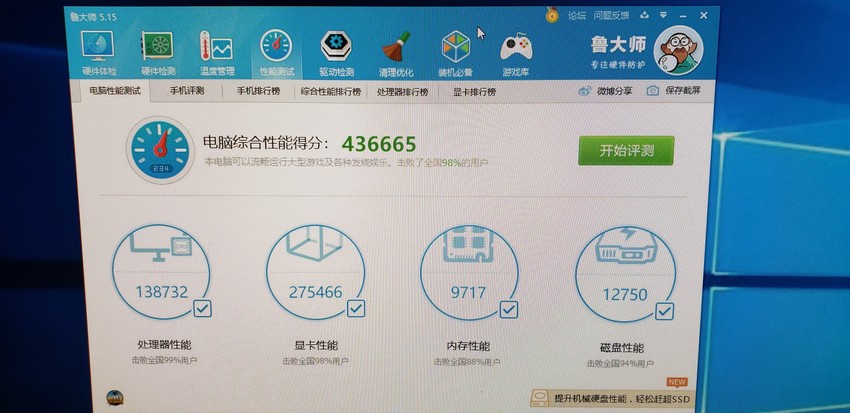Screen dimensions: 850x413
Task: Switch to 电脑性能测试 tab
Action: click(115, 91)
